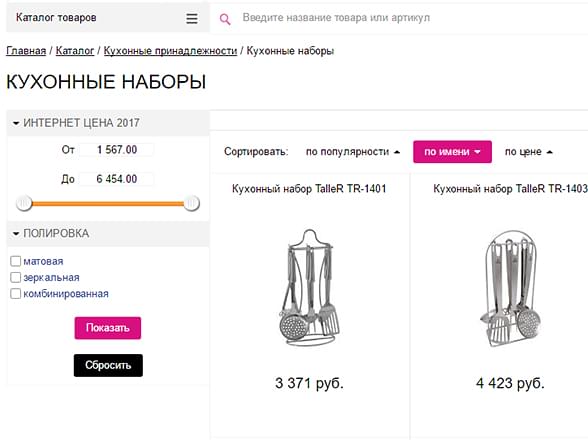
Task: Reset filters with the Сбросить button
Action: pyautogui.click(x=108, y=365)
